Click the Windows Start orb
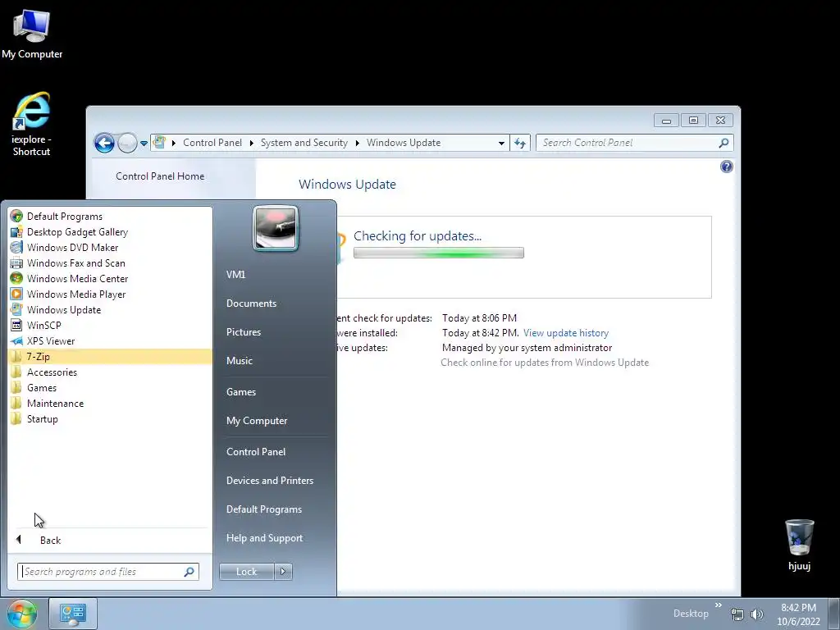 (x=22, y=614)
